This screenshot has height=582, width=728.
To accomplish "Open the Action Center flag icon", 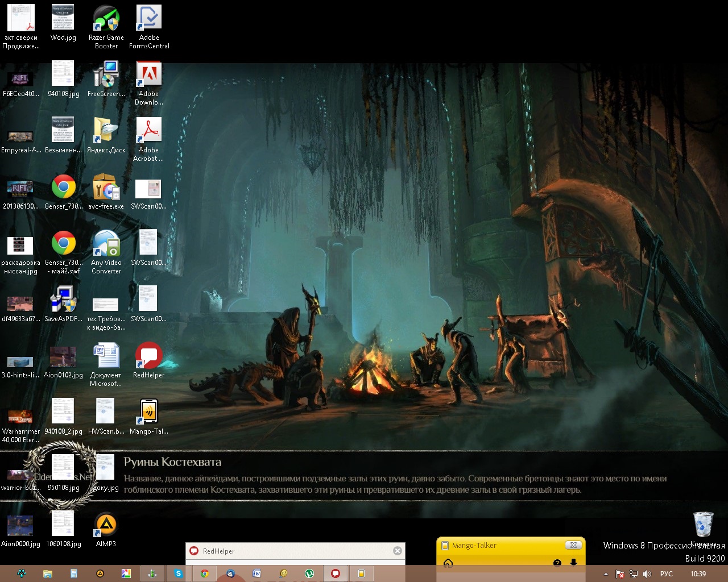I will pyautogui.click(x=621, y=574).
